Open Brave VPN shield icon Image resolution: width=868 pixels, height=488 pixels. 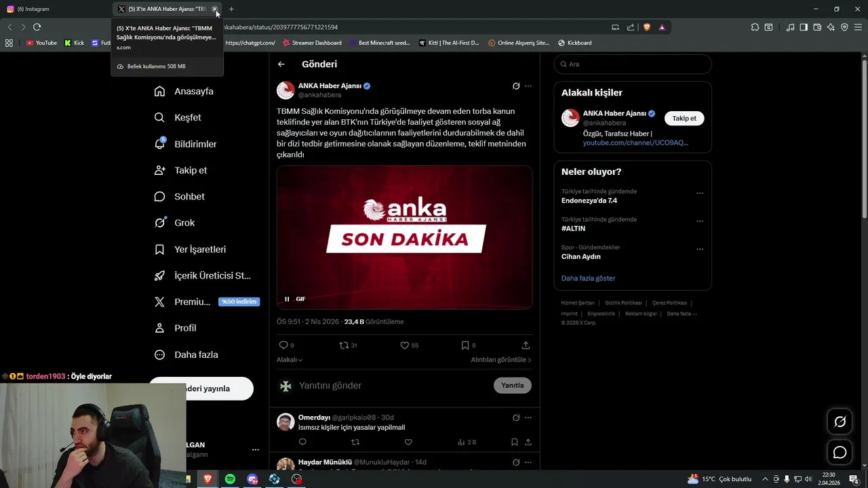(844, 27)
